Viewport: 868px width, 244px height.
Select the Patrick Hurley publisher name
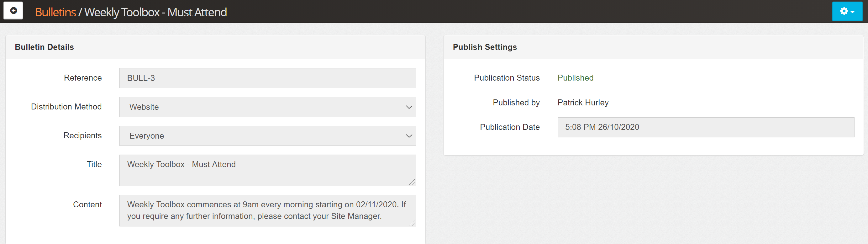click(x=583, y=103)
